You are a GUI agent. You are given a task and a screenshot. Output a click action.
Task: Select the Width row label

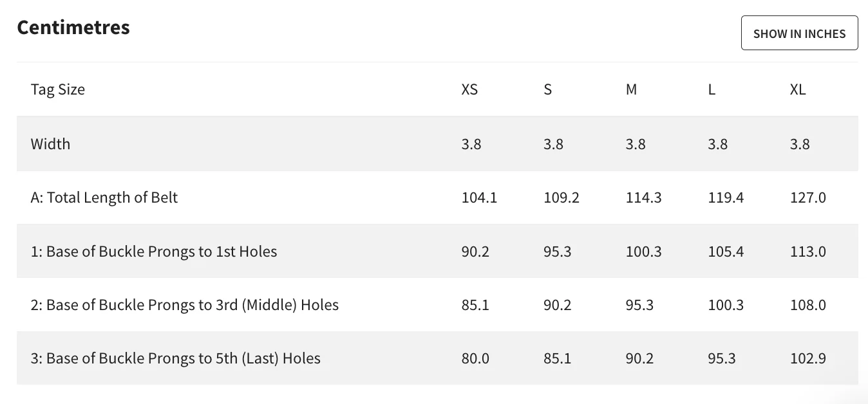[50, 143]
